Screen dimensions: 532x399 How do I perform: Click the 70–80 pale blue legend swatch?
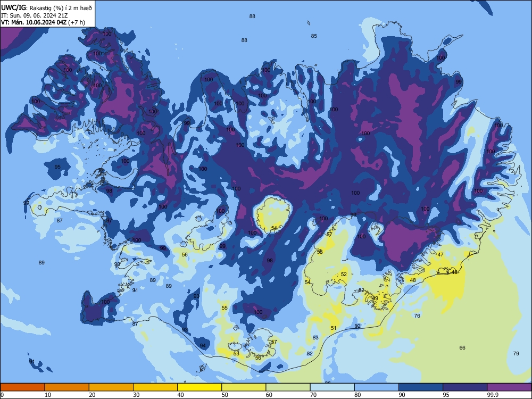[x=332, y=387]
